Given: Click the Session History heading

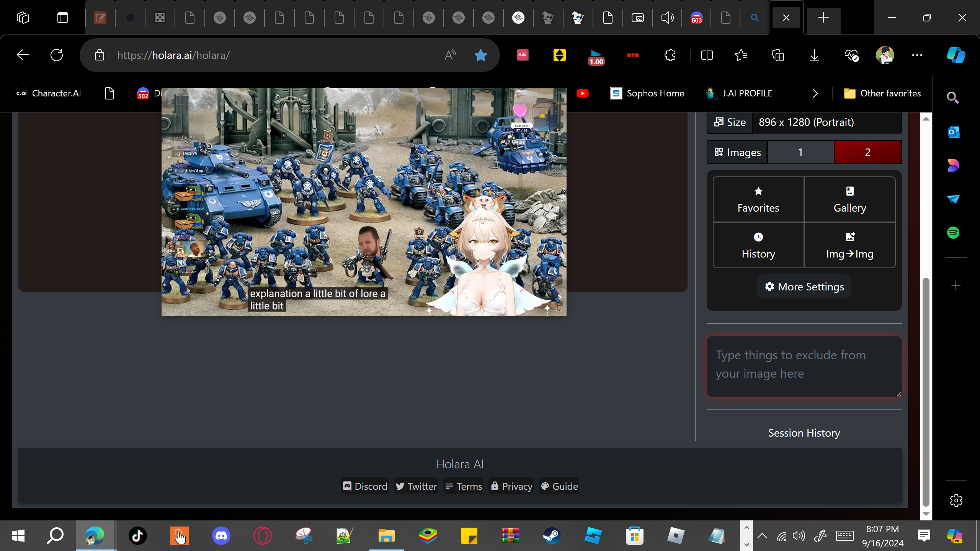Looking at the screenshot, I should 804,433.
